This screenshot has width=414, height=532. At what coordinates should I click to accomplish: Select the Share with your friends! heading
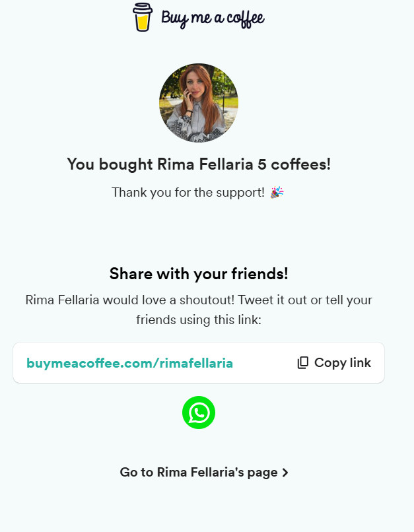coord(199,273)
